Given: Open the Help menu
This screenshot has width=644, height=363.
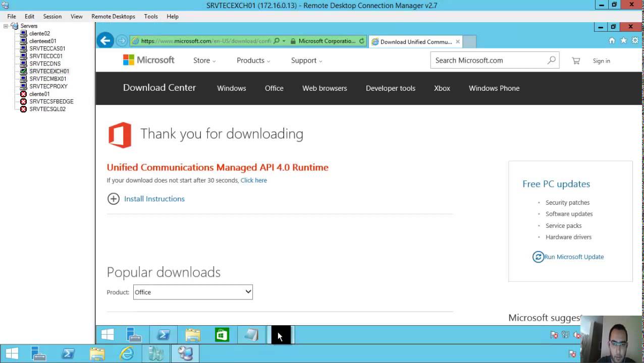Looking at the screenshot, I should (173, 16).
